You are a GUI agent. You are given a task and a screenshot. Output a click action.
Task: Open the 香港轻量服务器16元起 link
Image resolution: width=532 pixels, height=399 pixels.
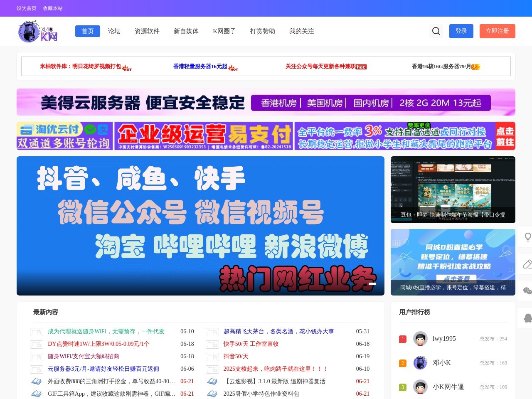200,66
